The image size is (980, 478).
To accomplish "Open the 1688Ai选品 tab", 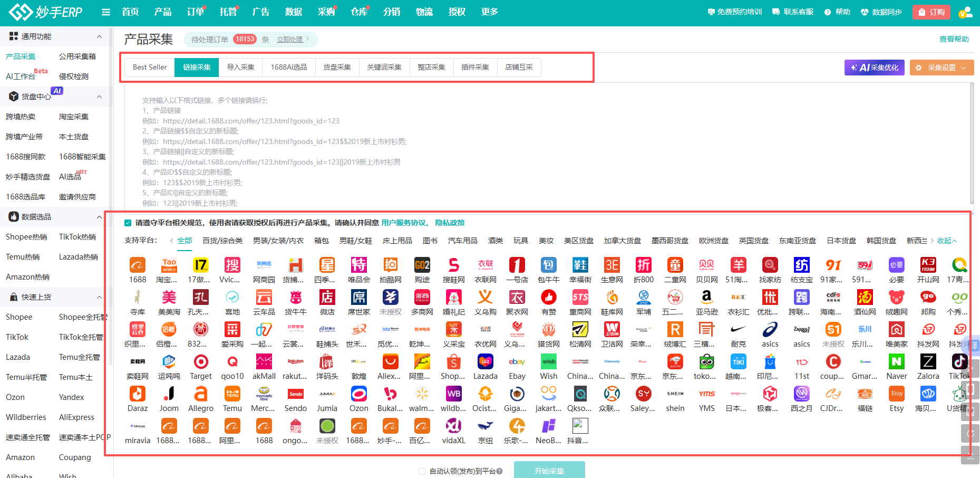I will 289,67.
